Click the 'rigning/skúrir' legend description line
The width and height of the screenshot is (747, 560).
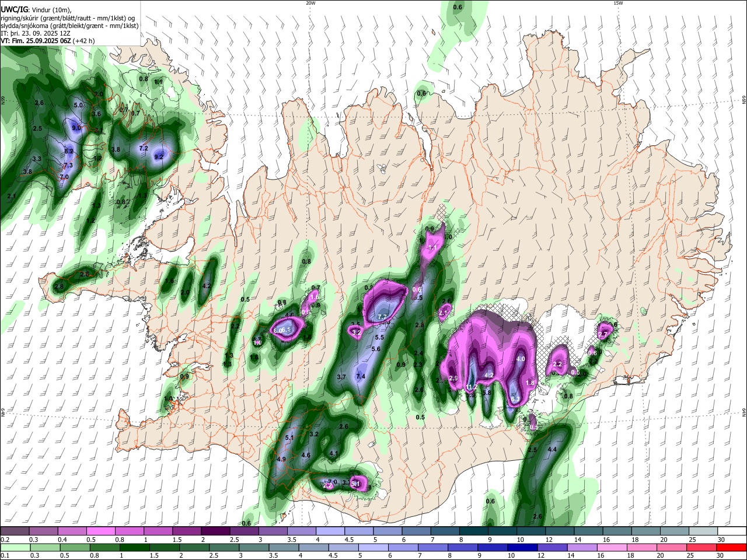[x=69, y=17]
